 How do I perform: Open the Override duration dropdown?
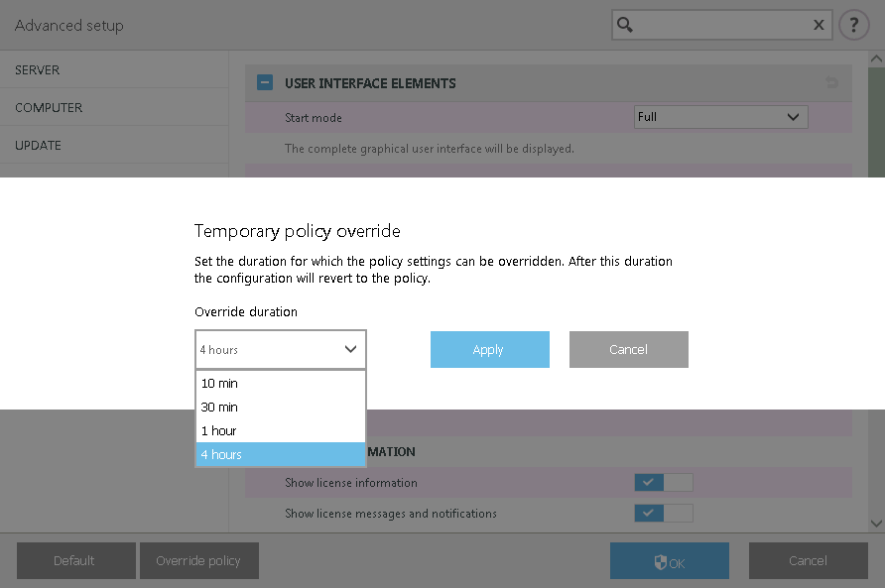(281, 349)
